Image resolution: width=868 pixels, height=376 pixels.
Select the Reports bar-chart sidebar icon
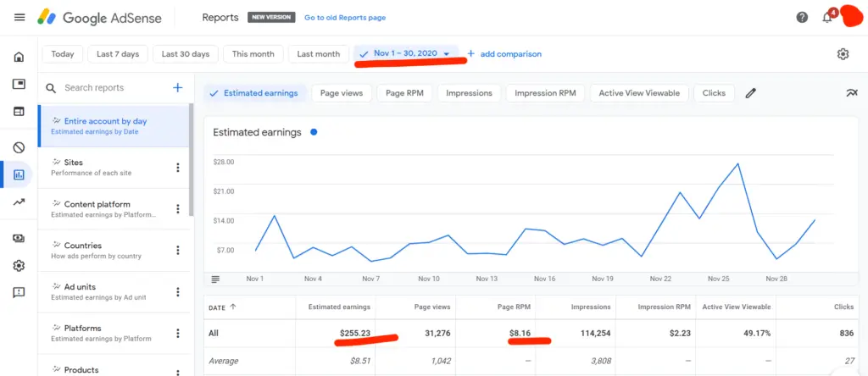pos(19,174)
